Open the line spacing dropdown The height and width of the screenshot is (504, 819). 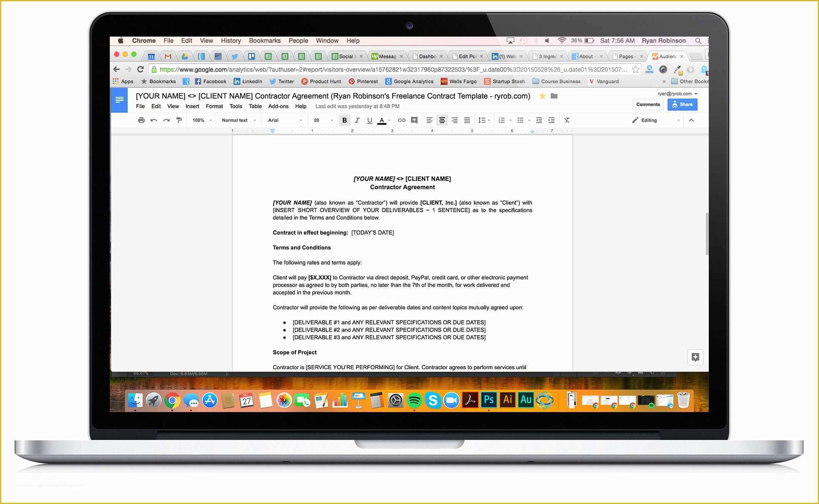tap(484, 120)
